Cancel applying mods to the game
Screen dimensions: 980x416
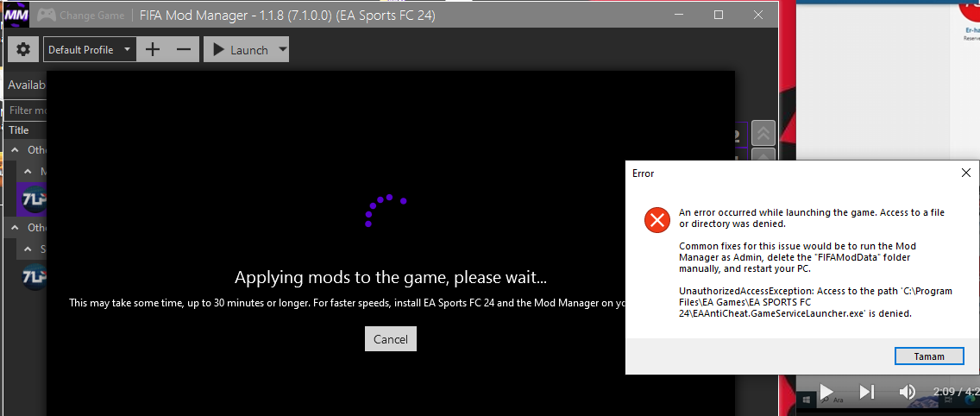click(x=391, y=339)
